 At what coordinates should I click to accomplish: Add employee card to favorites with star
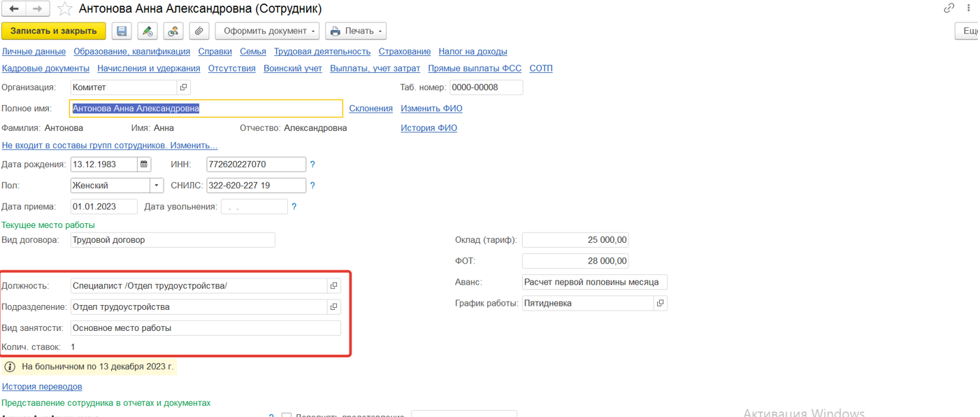[x=64, y=9]
